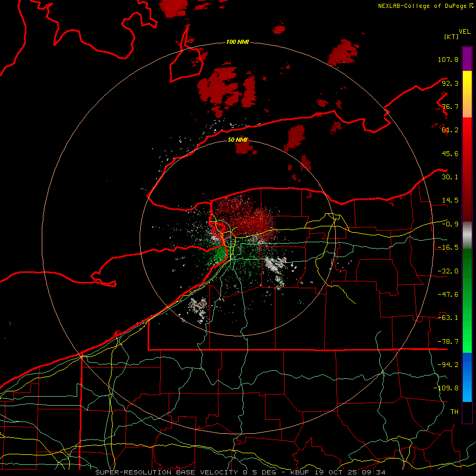Click the VEL legend title
Viewport: 476px width, 476px height.
pos(464,32)
